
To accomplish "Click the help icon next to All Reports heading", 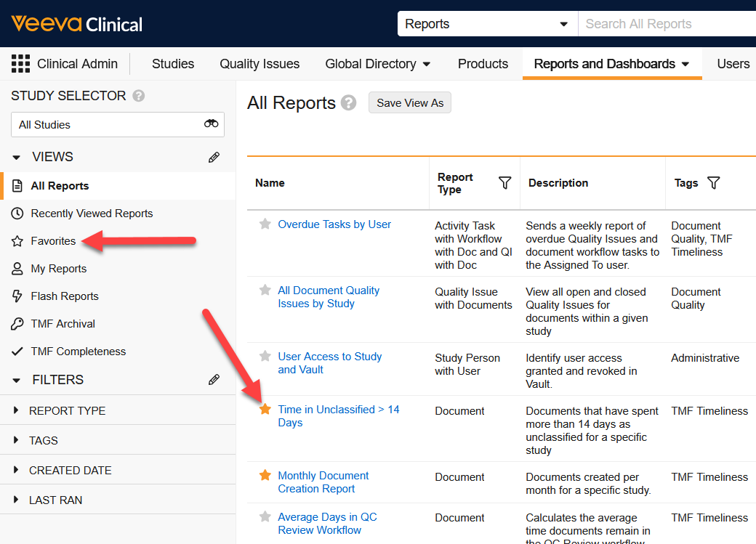I will [348, 102].
